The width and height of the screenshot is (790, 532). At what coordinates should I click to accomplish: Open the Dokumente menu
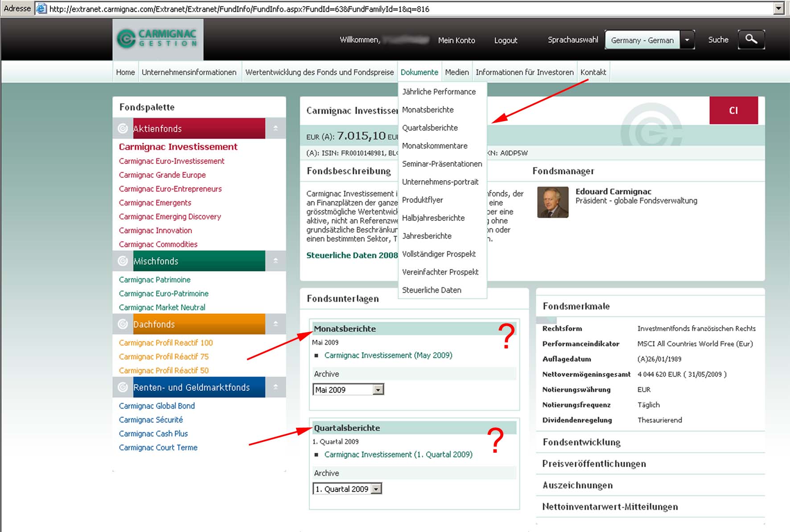(420, 72)
